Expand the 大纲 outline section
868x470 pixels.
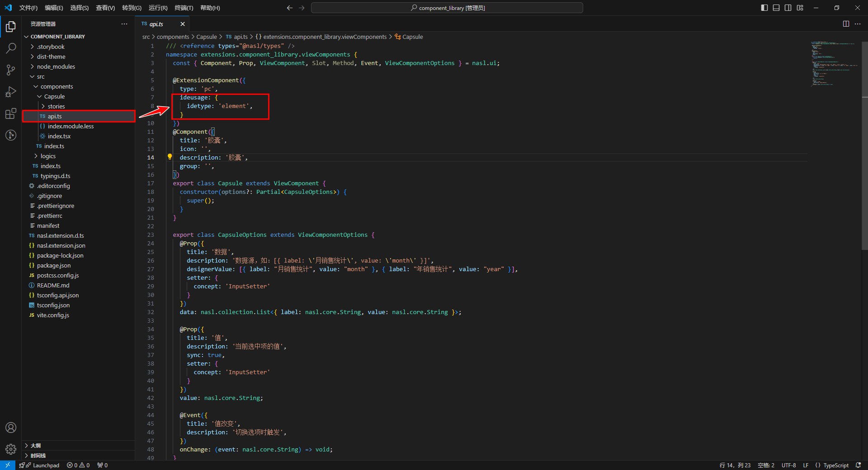[x=79, y=446]
